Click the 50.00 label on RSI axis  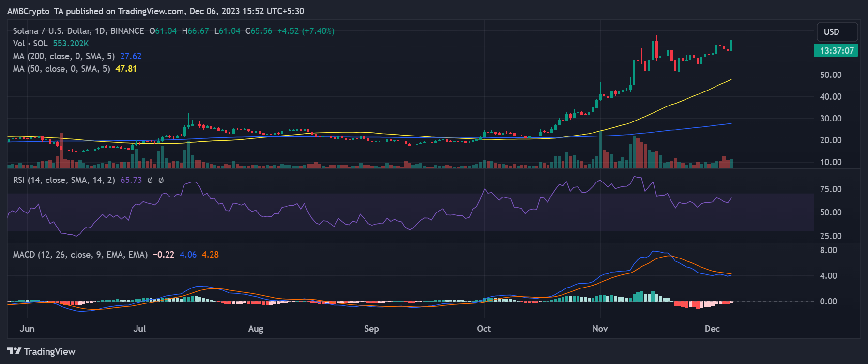(831, 212)
